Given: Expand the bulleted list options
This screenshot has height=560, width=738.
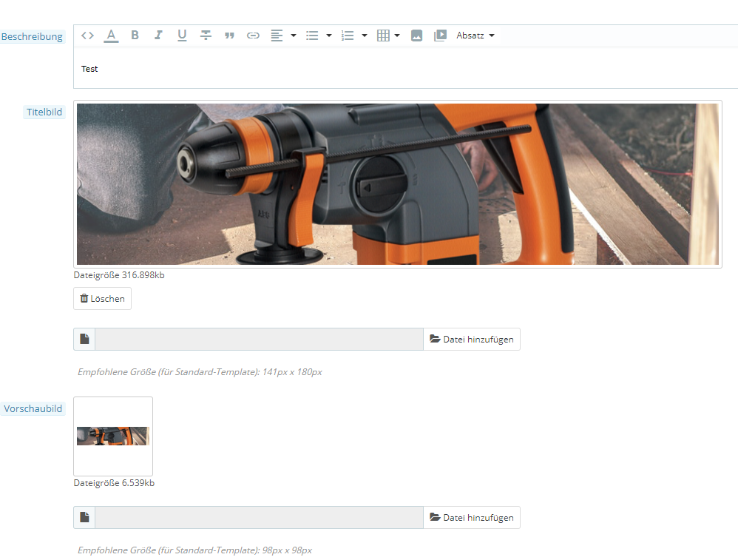Looking at the screenshot, I should tap(329, 36).
